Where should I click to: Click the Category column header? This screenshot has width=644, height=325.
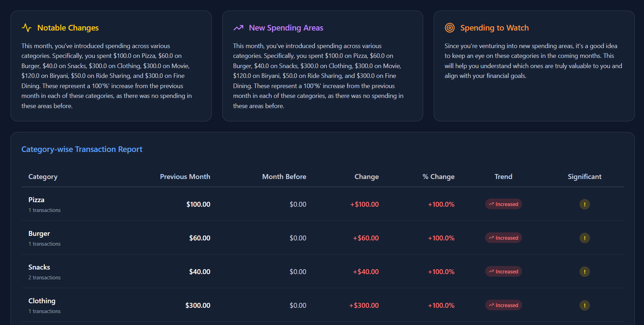(43, 177)
